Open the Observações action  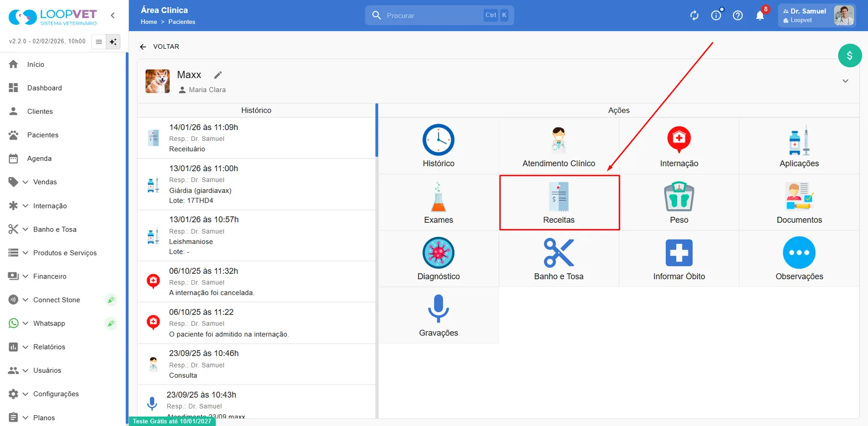tap(799, 259)
